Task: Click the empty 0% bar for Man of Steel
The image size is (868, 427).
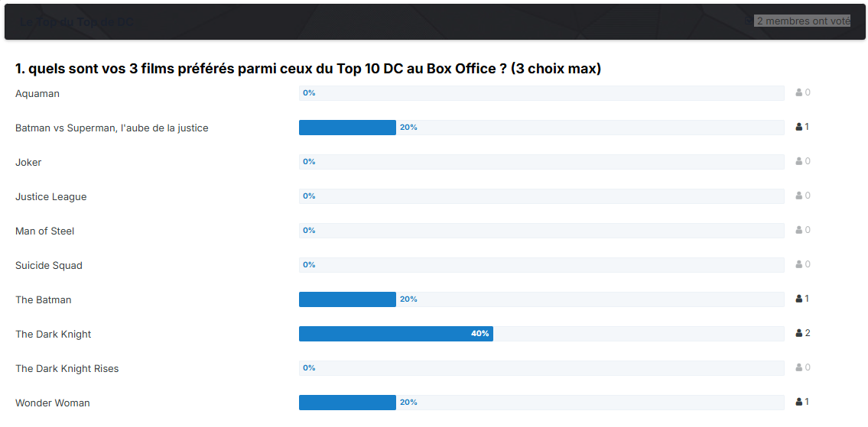Action: pos(541,231)
